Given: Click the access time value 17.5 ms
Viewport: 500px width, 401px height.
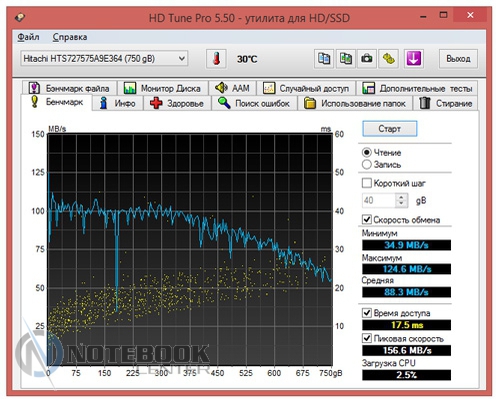Looking at the screenshot, I should coord(406,325).
